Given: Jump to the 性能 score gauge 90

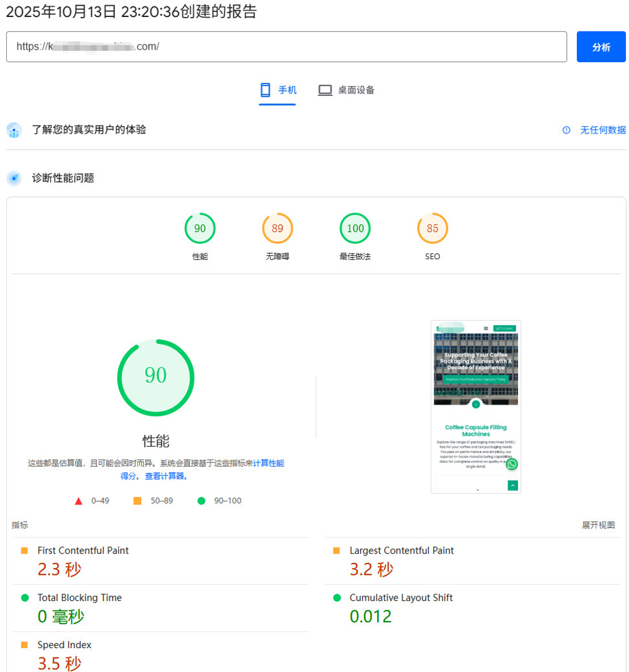Looking at the screenshot, I should click(200, 229).
